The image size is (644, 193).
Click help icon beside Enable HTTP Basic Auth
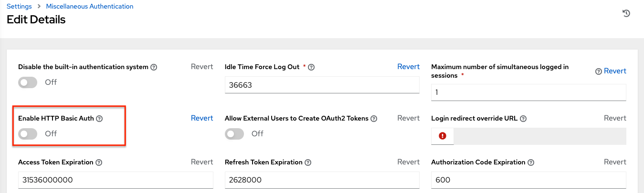99,119
